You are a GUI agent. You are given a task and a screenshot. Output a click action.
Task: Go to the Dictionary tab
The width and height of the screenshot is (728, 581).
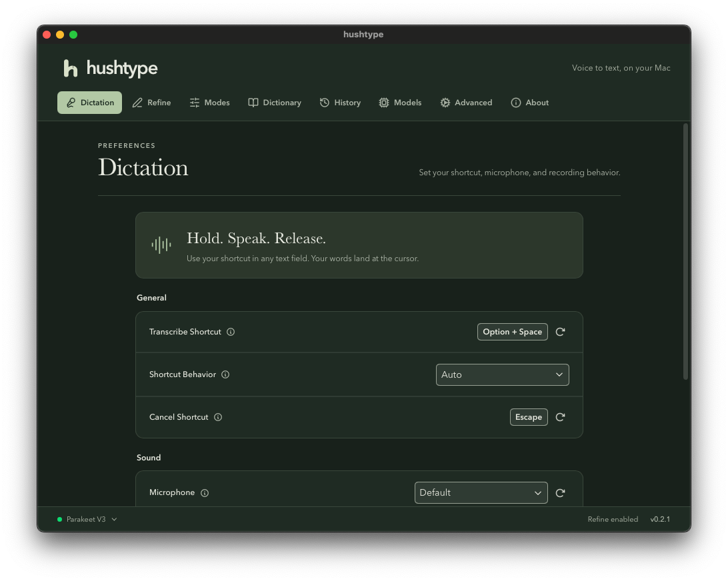tap(275, 103)
